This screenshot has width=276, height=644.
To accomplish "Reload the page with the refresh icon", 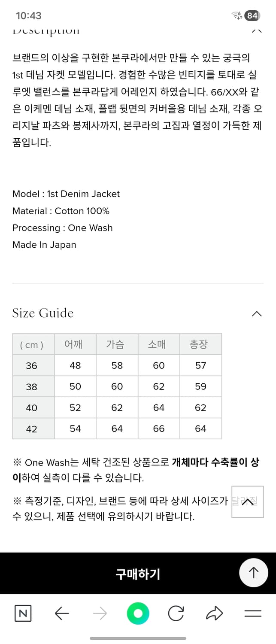I will (x=176, y=614).
